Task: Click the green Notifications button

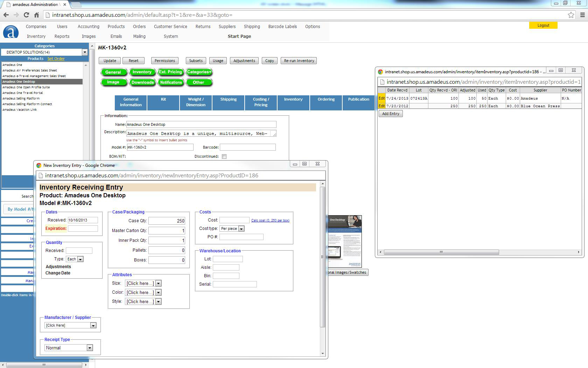Action: 171,82
